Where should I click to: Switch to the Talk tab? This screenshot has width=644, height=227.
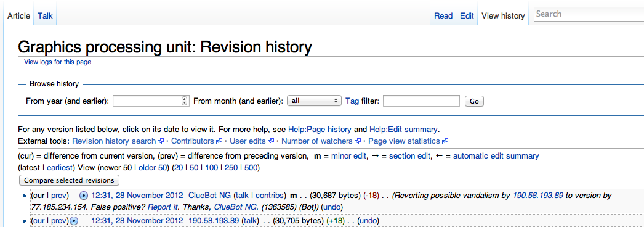(45, 15)
